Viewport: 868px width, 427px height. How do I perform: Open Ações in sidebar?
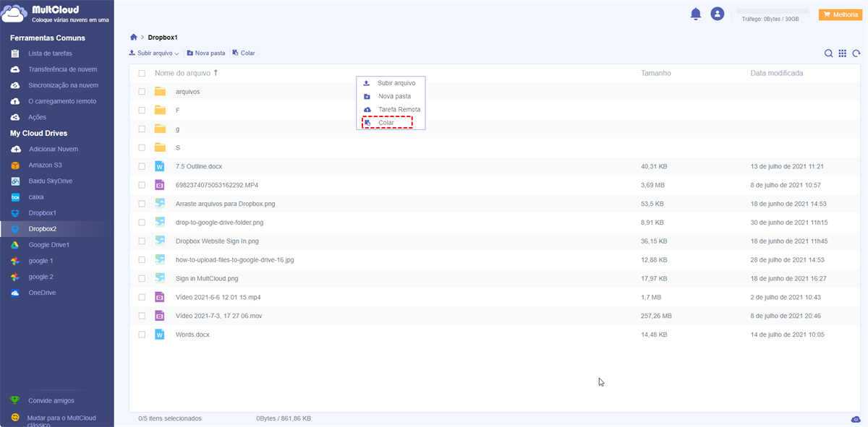(37, 117)
